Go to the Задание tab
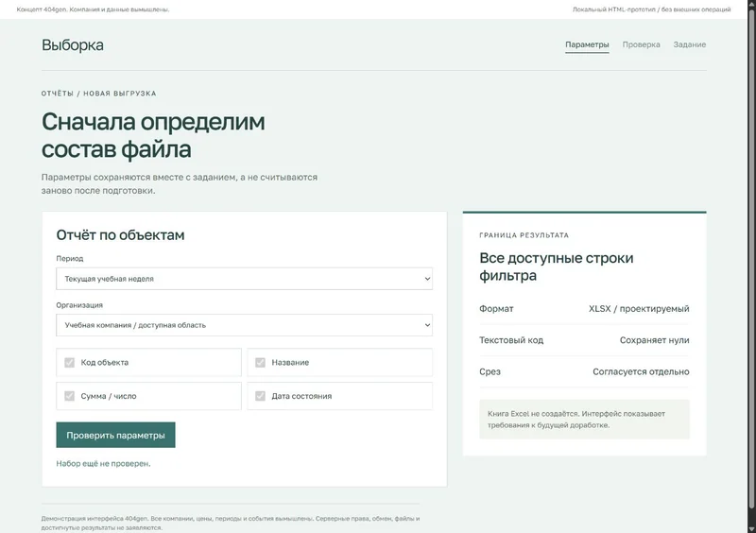Image resolution: width=756 pixels, height=533 pixels. coord(690,44)
